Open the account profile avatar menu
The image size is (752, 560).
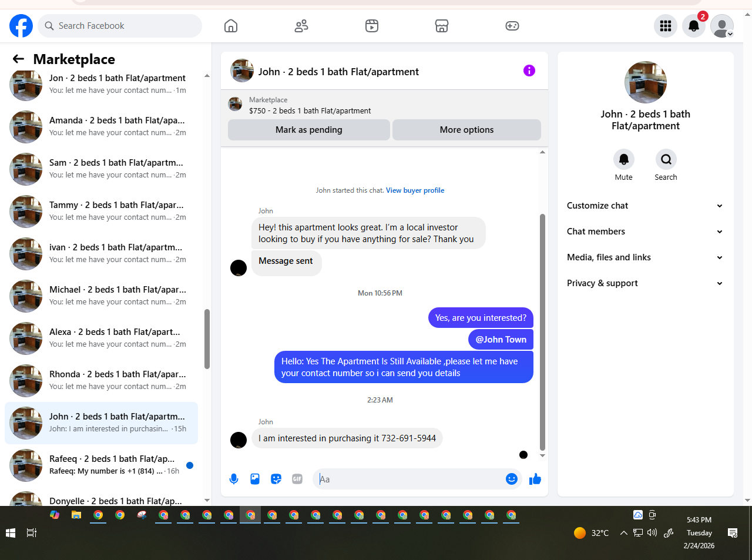722,26
